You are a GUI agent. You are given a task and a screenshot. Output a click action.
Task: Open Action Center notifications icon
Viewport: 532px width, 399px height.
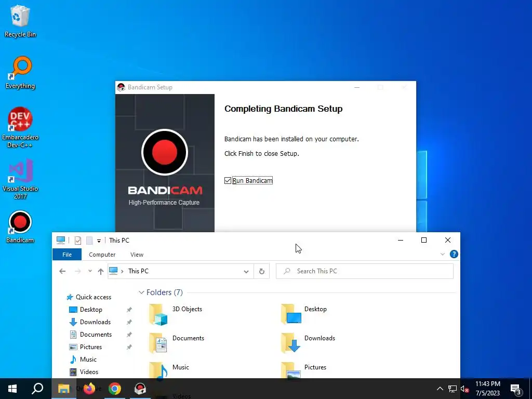click(515, 389)
